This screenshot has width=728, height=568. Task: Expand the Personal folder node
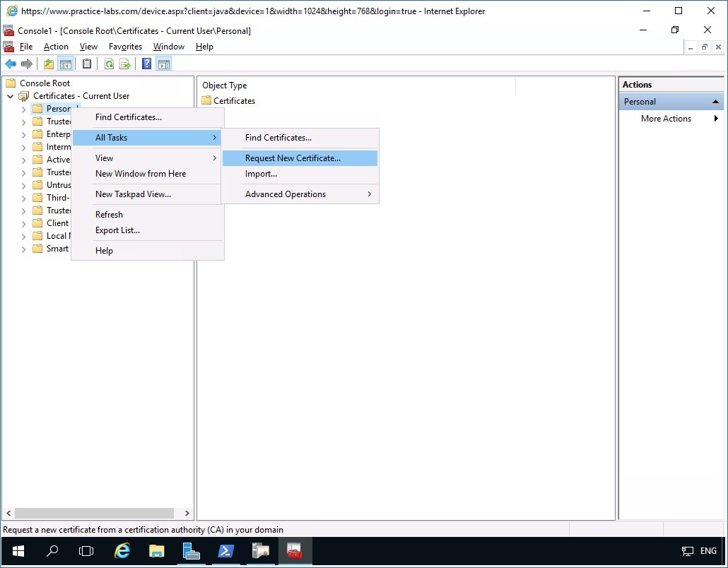(24, 110)
